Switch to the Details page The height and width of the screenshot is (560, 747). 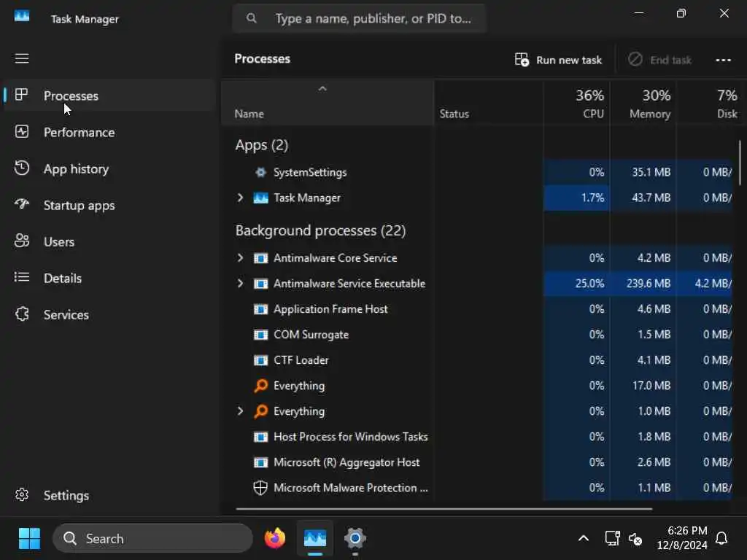63,278
